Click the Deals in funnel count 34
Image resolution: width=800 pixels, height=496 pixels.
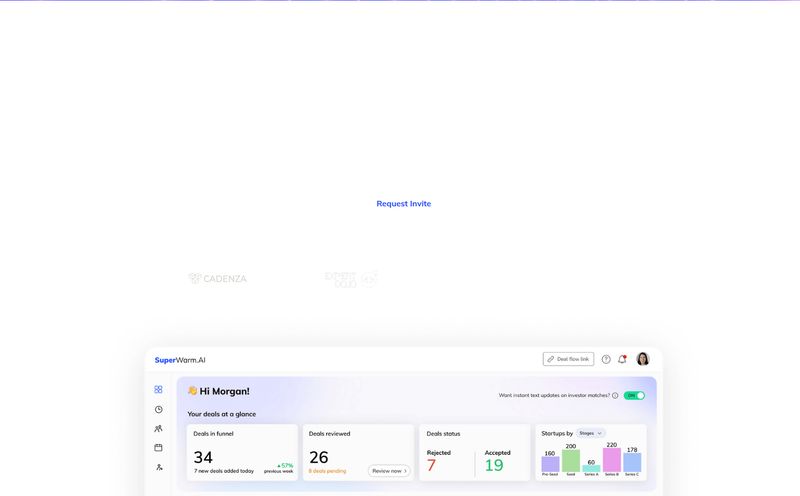[x=203, y=457]
